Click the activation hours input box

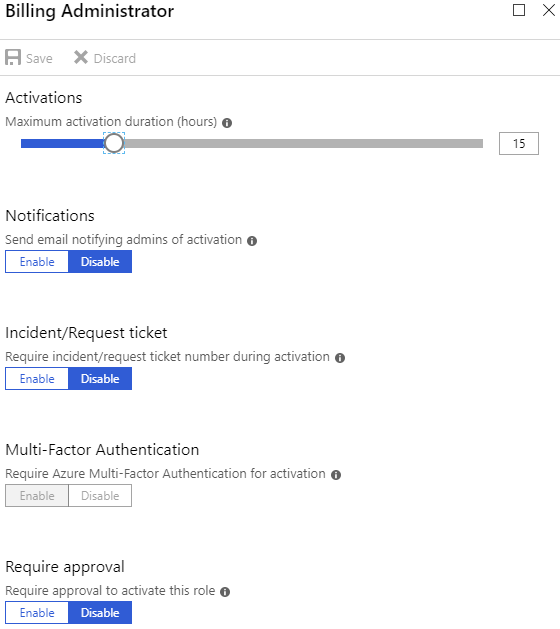pyautogui.click(x=519, y=143)
